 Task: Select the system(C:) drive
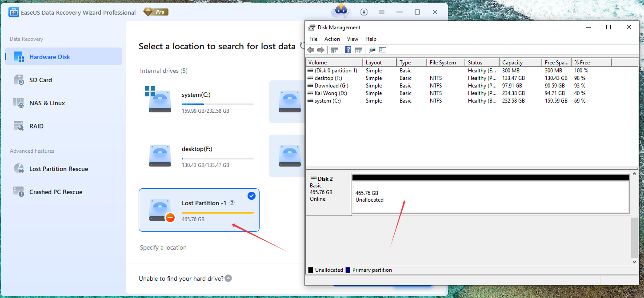(200, 102)
